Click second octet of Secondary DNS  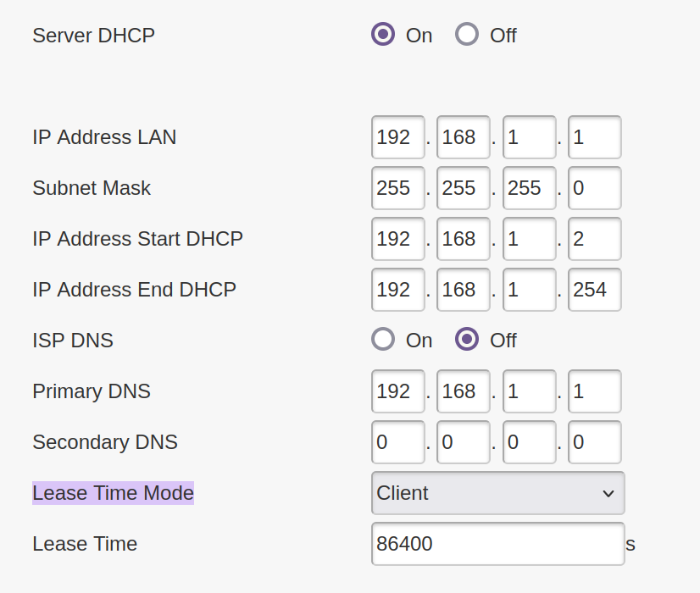point(464,442)
